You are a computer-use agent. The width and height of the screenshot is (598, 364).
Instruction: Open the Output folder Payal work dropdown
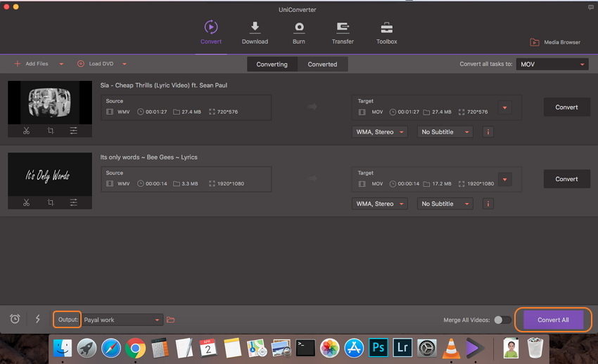pos(123,320)
